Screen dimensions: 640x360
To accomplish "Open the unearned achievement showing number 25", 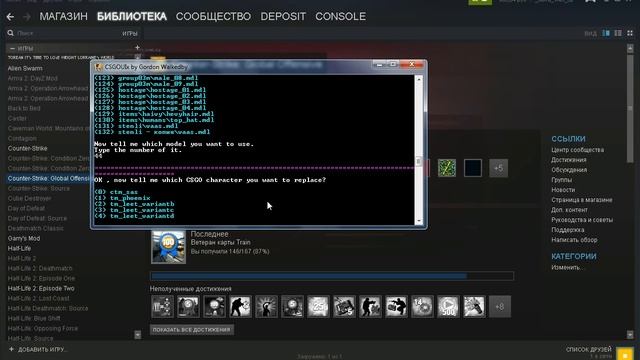I will tap(318, 307).
